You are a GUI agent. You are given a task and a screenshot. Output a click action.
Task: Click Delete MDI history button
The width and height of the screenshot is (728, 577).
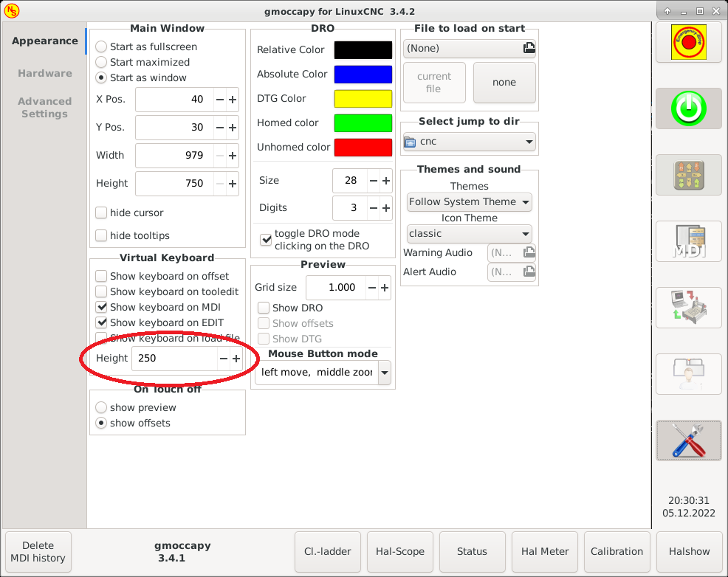click(x=38, y=552)
